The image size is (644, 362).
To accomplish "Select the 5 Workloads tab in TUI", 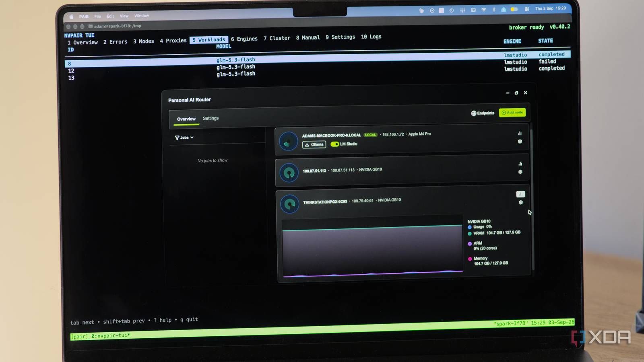I will (209, 40).
